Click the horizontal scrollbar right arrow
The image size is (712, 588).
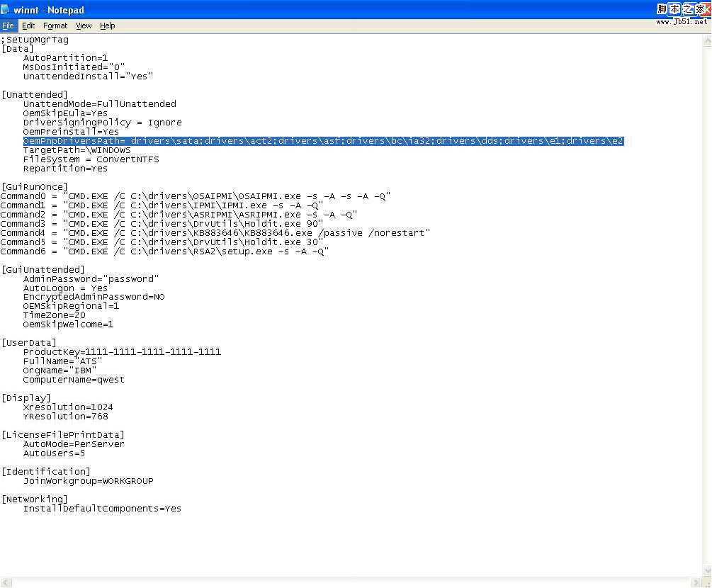696,582
